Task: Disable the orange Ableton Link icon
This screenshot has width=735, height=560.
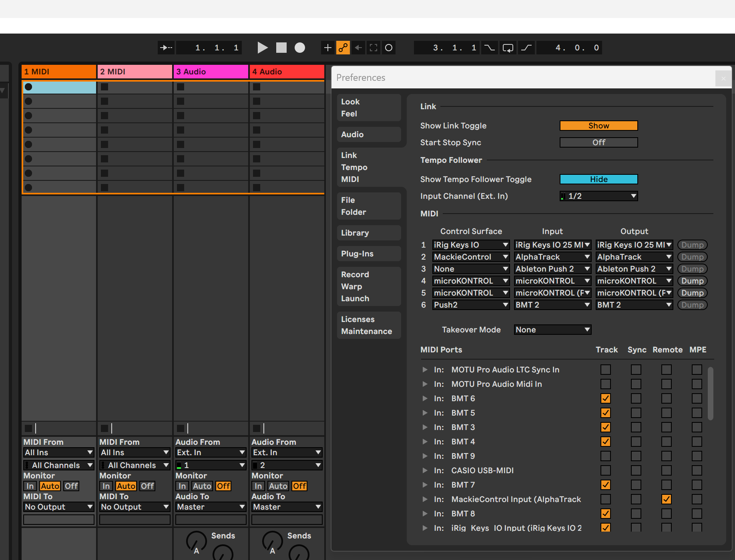Action: click(343, 47)
